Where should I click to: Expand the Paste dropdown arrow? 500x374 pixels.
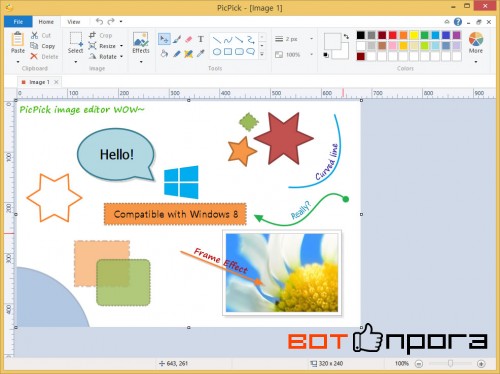pos(18,62)
